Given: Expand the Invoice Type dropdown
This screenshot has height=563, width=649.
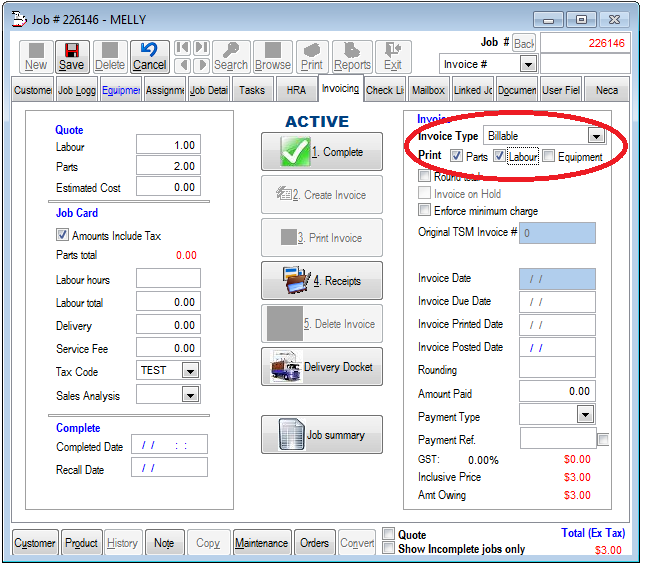Looking at the screenshot, I should point(596,135).
